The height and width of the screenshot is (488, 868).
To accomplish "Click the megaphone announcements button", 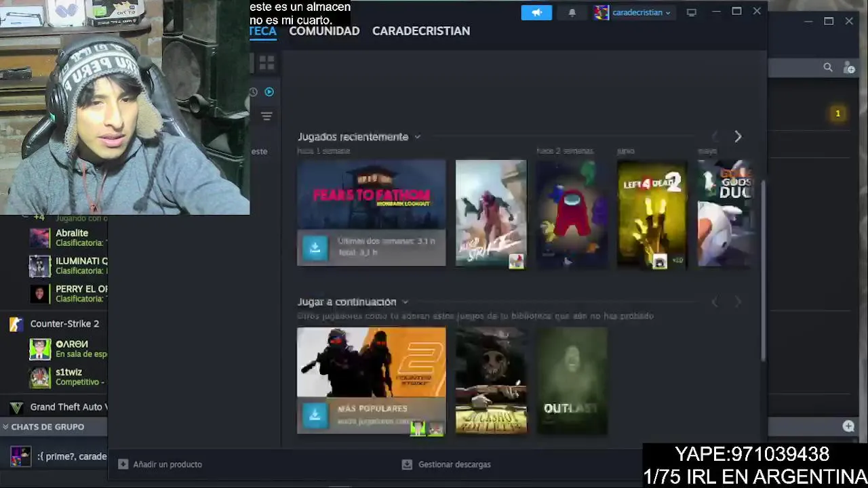I will pyautogui.click(x=536, y=12).
